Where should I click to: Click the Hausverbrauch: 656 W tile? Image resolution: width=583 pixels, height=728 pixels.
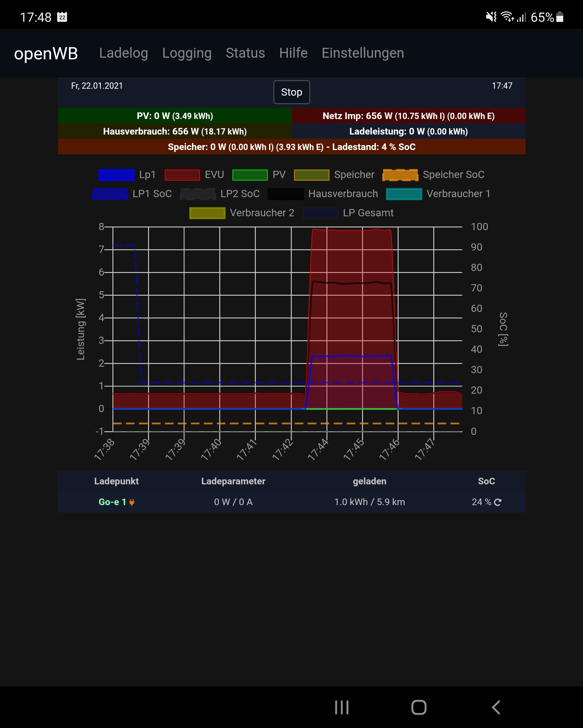pos(175,131)
